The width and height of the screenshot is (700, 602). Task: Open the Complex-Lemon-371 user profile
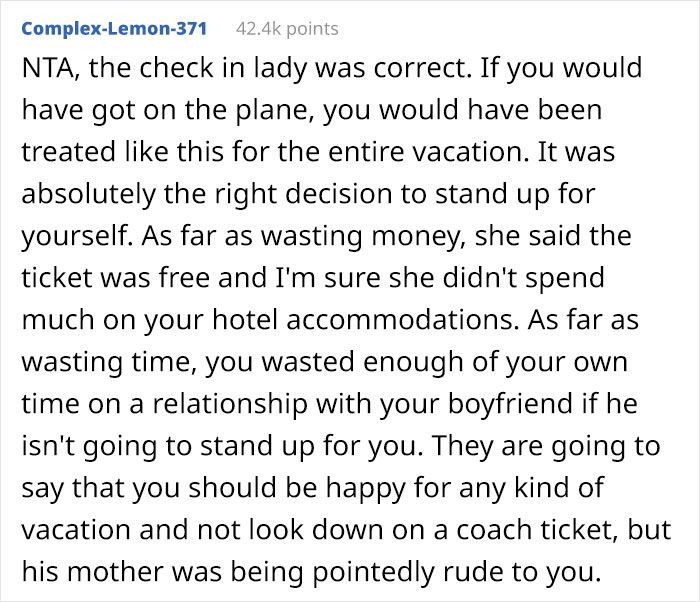[114, 29]
